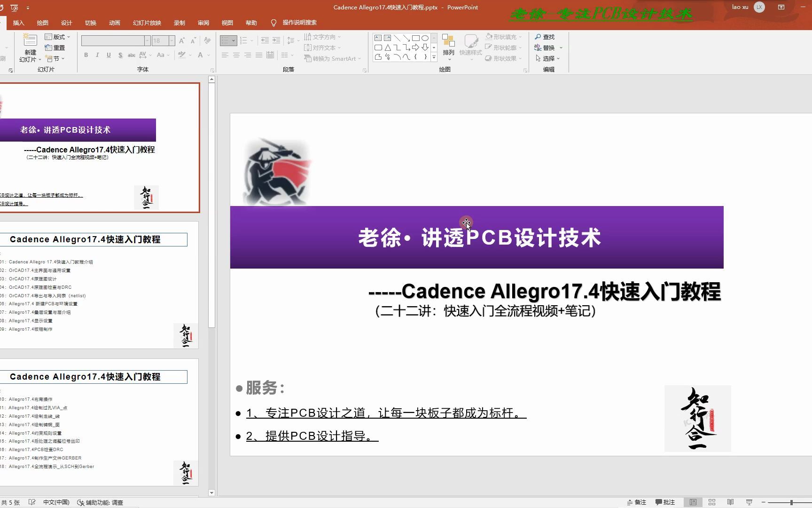The width and height of the screenshot is (812, 508).
Task: Open the 切换 Transitions tab
Action: (91, 23)
